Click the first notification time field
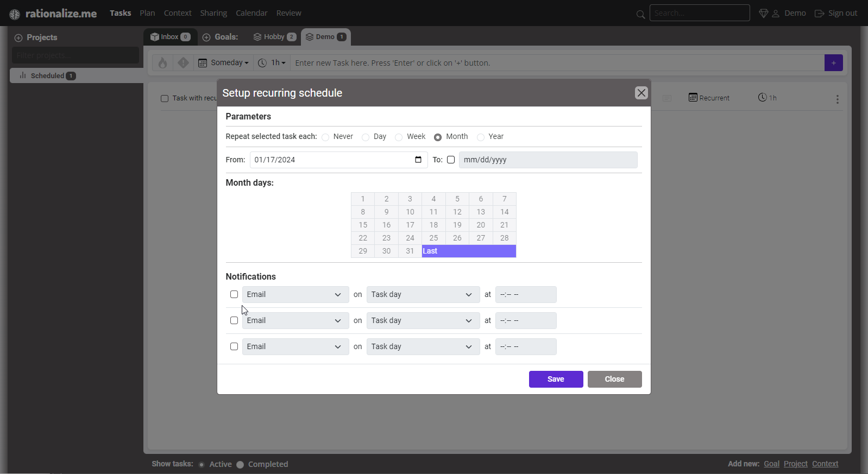This screenshot has height=474, width=868. point(525,294)
